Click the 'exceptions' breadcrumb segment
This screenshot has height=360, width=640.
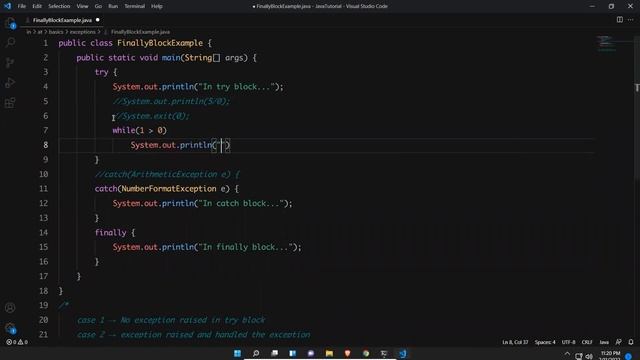[82, 32]
